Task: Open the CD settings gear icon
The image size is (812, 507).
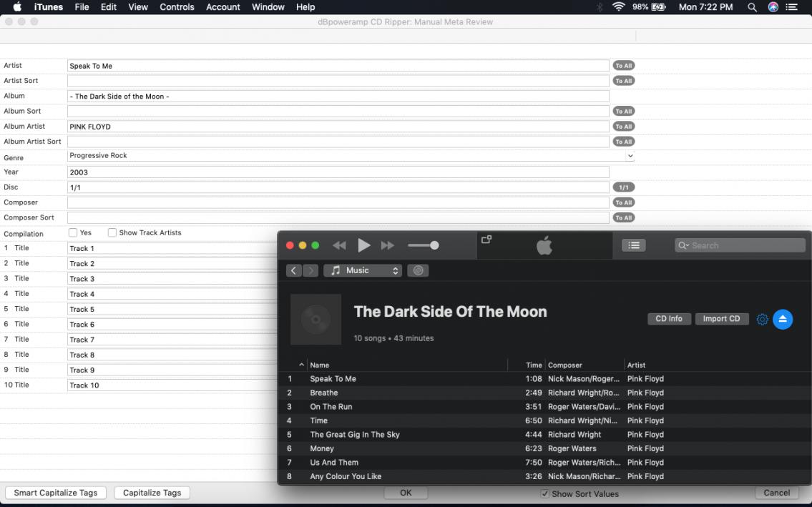Action: click(x=762, y=320)
